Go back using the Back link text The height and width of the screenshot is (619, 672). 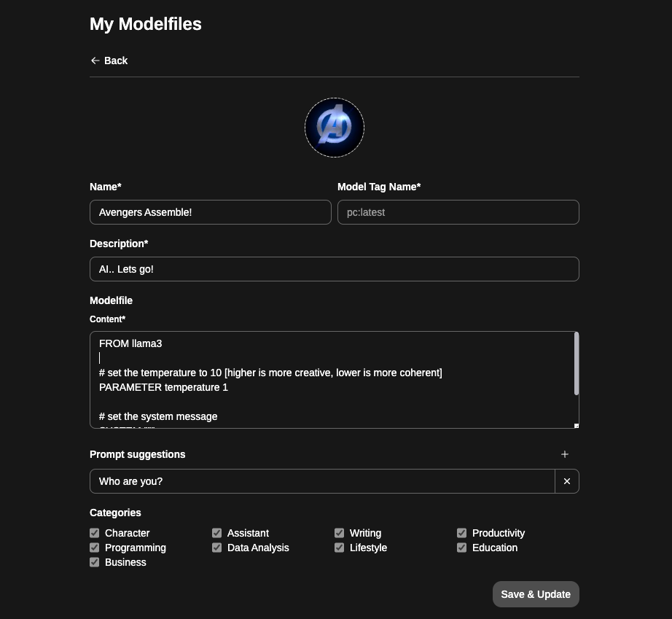click(x=116, y=61)
